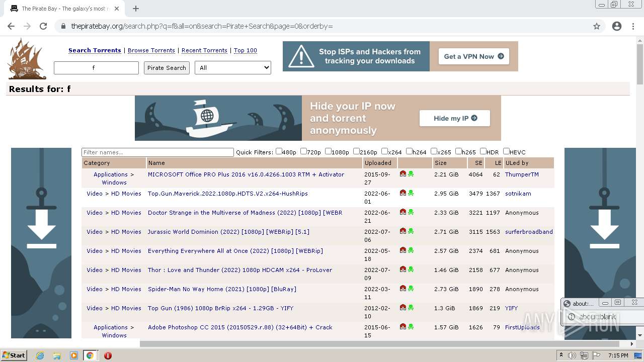The height and width of the screenshot is (362, 644).
Task: Click green skull icon for Doctor Strange row
Action: click(411, 212)
